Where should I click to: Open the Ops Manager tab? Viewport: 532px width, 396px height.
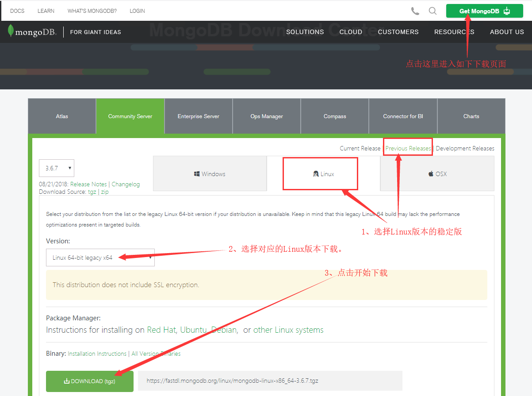(x=267, y=116)
